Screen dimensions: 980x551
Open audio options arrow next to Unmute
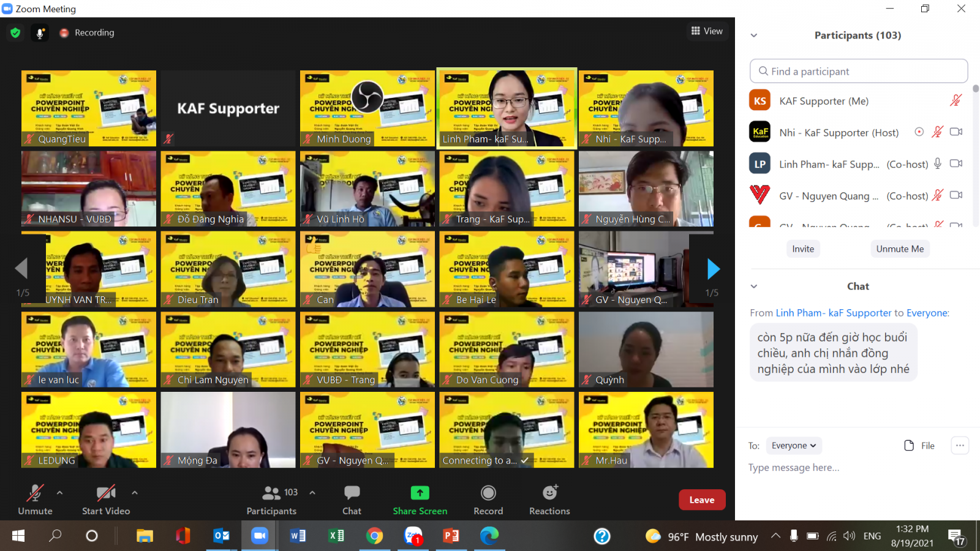click(59, 492)
